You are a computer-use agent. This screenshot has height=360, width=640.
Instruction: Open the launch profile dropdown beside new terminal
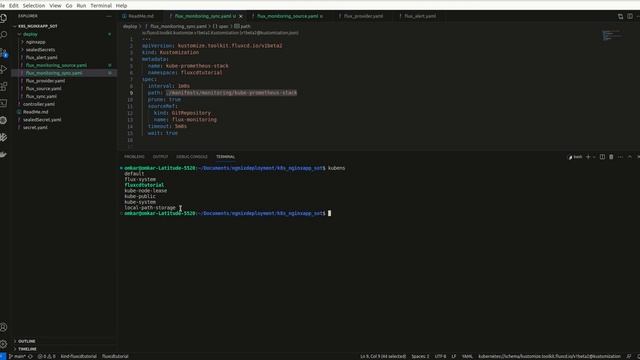594,157
